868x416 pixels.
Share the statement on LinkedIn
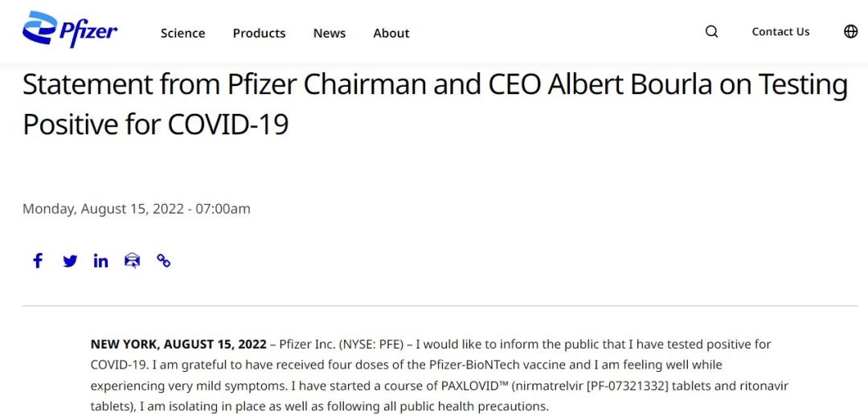pyautogui.click(x=100, y=260)
